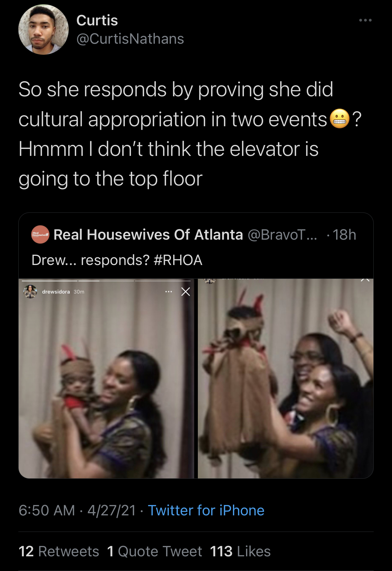The image size is (392, 571).
Task: Open Real Housewives Of Atlanta account name
Action: (148, 234)
